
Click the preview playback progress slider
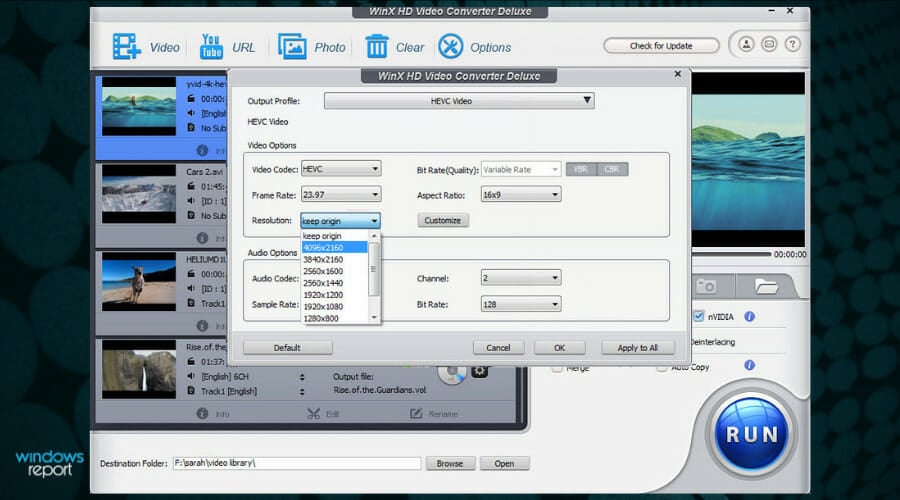point(731,254)
